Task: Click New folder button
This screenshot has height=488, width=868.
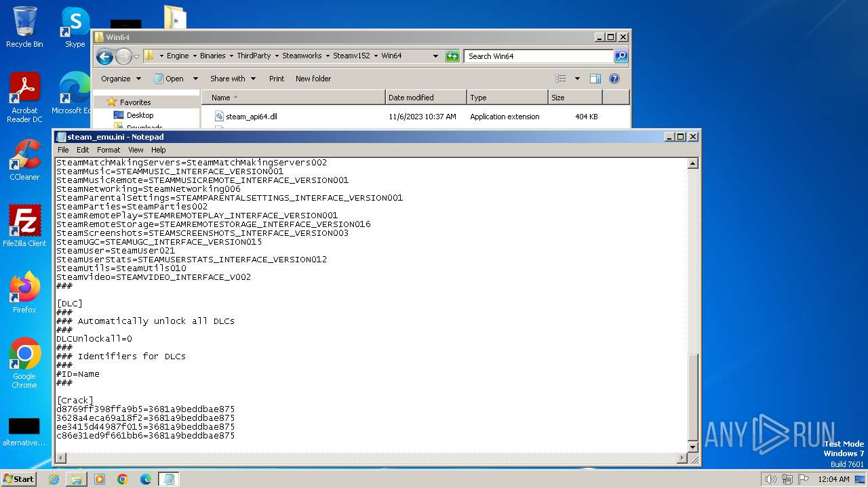Action: click(x=313, y=79)
